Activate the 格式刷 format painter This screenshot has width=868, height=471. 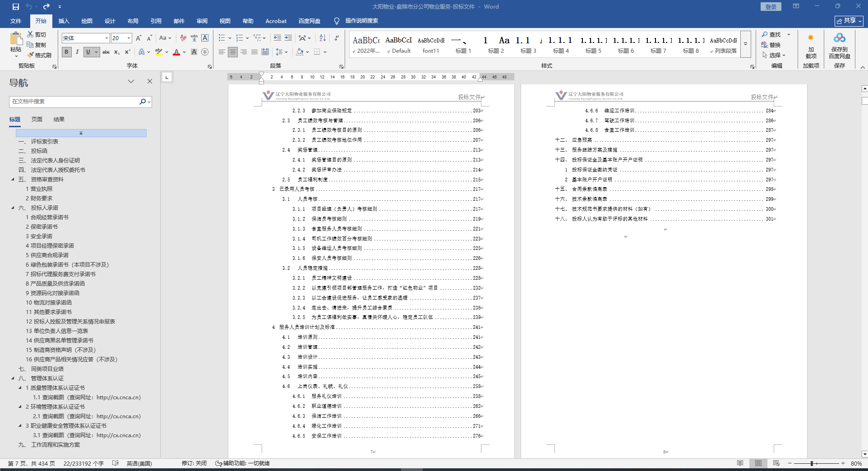point(39,55)
